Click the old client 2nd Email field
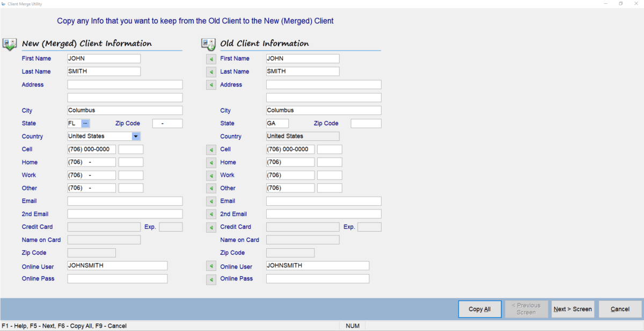Image resolution: width=644 pixels, height=331 pixels. click(x=324, y=214)
